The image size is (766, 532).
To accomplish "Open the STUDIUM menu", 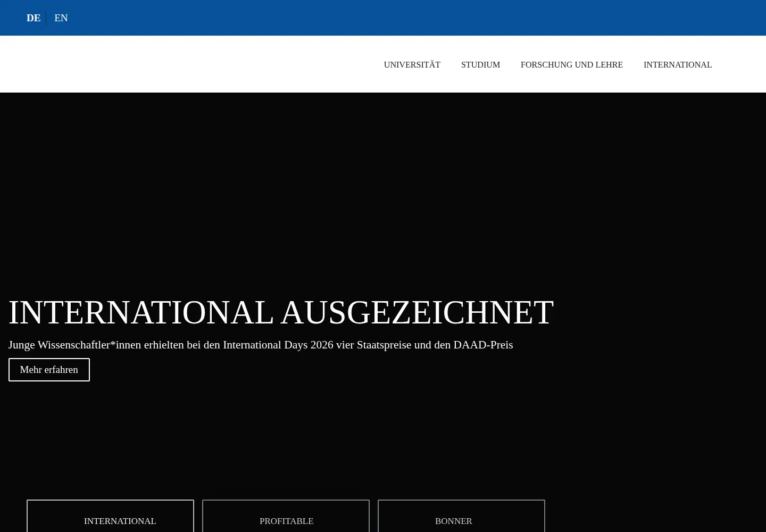I will pos(480,64).
